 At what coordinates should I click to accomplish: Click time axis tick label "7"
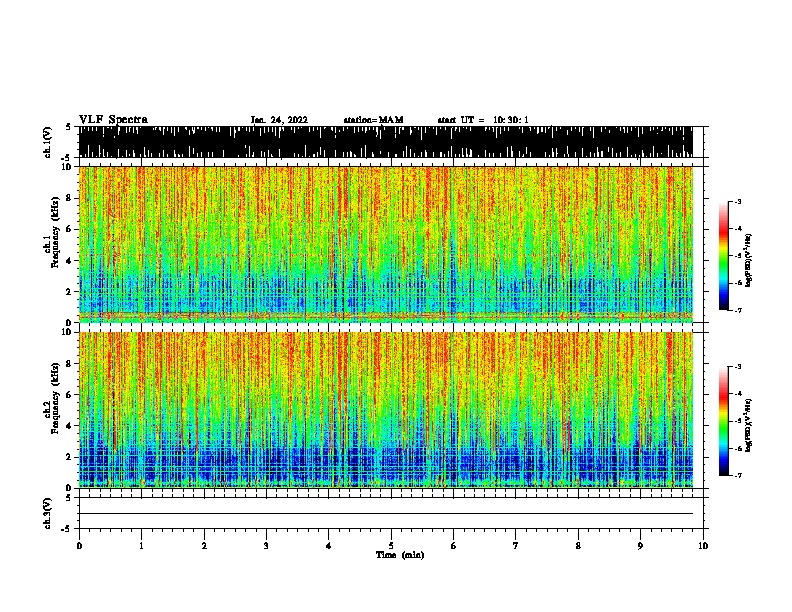click(x=516, y=546)
